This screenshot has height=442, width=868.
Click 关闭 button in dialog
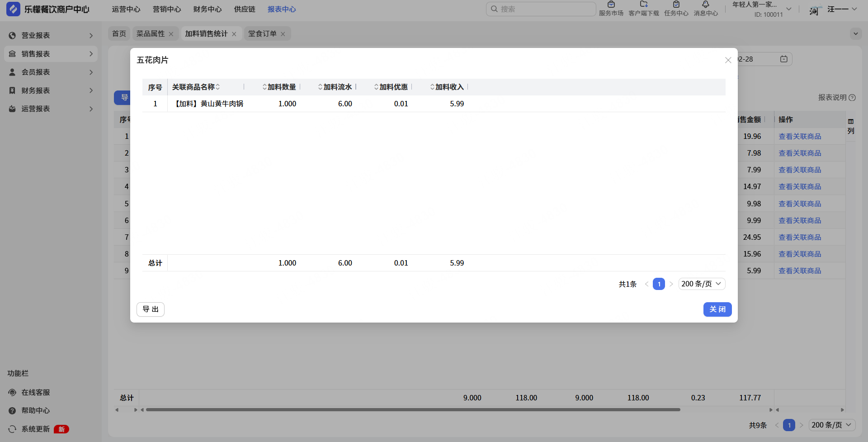[717, 309]
